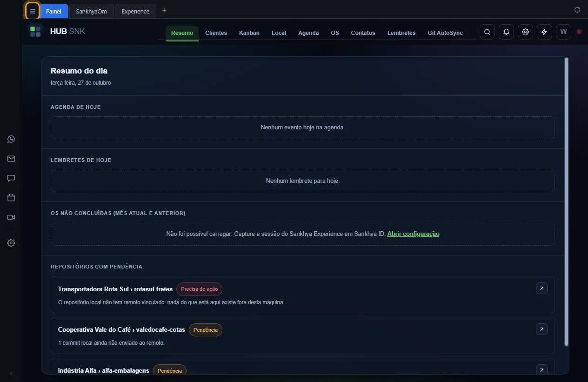This screenshot has height=382, width=588.
Task: Switch to the Kanban tab
Action: click(x=249, y=33)
